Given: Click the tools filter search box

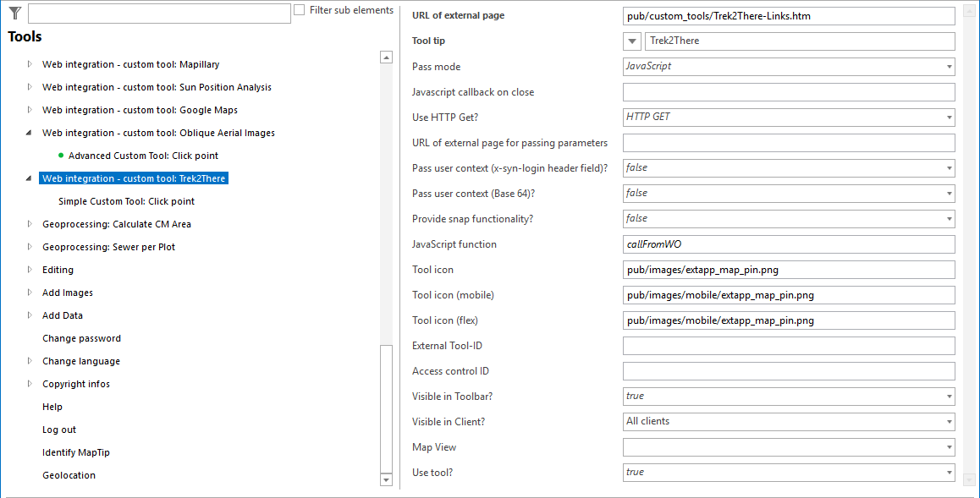Looking at the screenshot, I should point(159,14).
